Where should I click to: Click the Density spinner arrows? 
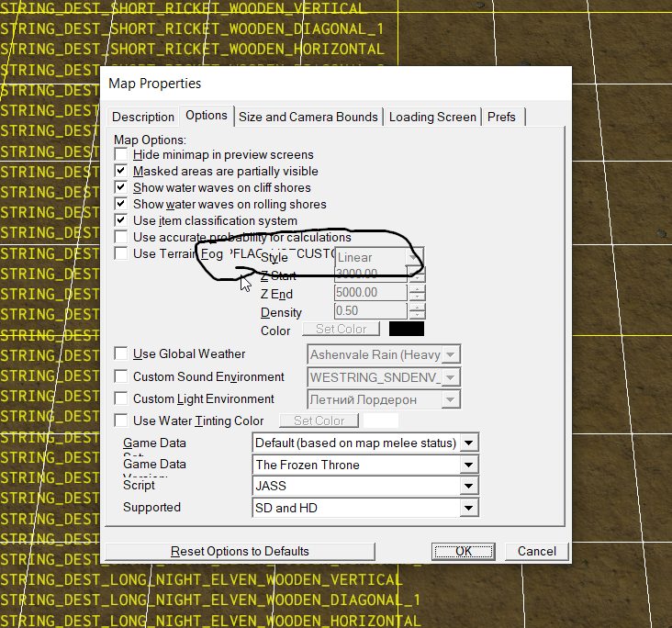click(417, 311)
